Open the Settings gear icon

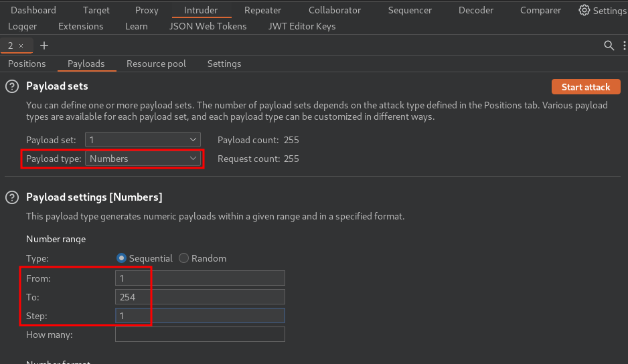coord(584,10)
